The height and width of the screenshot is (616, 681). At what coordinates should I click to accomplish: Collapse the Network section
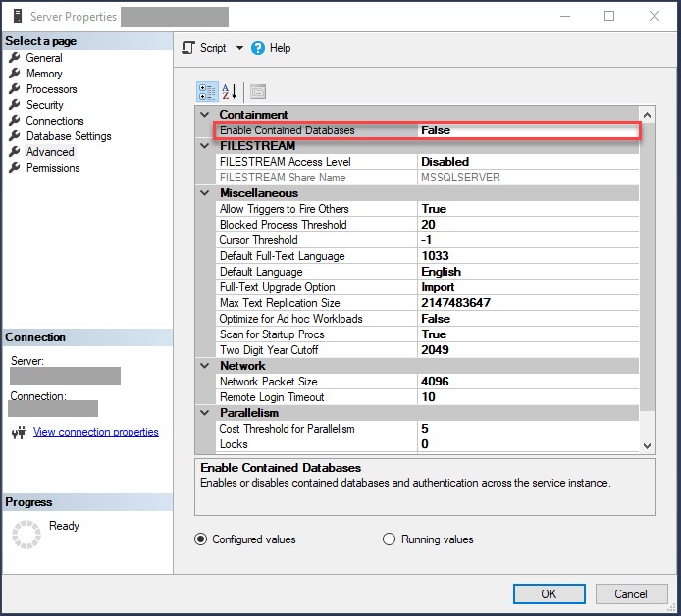pyautogui.click(x=204, y=366)
